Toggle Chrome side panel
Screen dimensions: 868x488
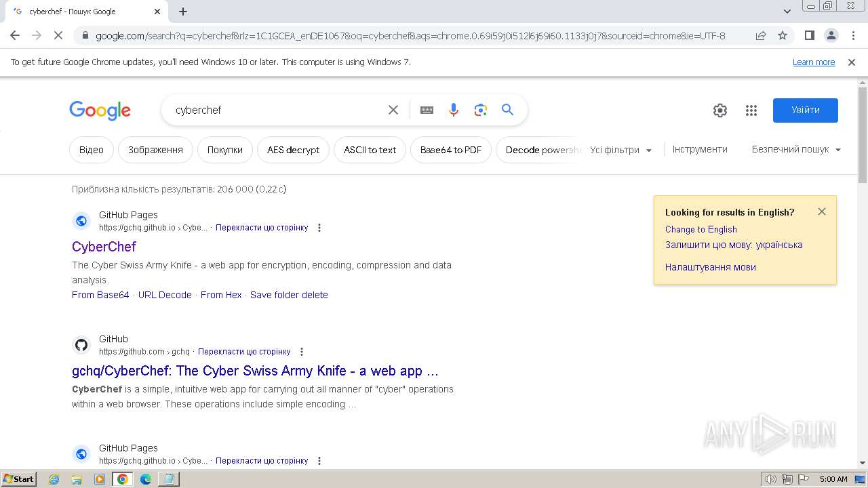click(809, 35)
